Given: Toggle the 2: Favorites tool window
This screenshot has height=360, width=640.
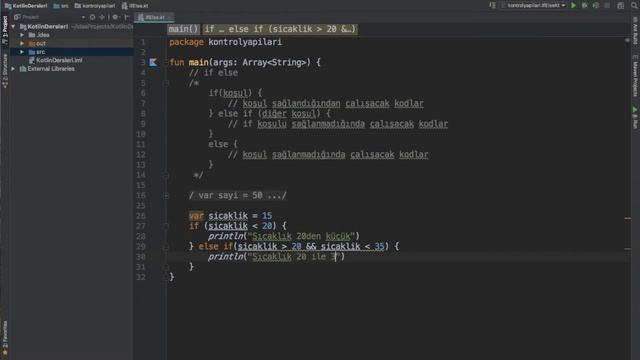Looking at the screenshot, I should (x=5, y=337).
